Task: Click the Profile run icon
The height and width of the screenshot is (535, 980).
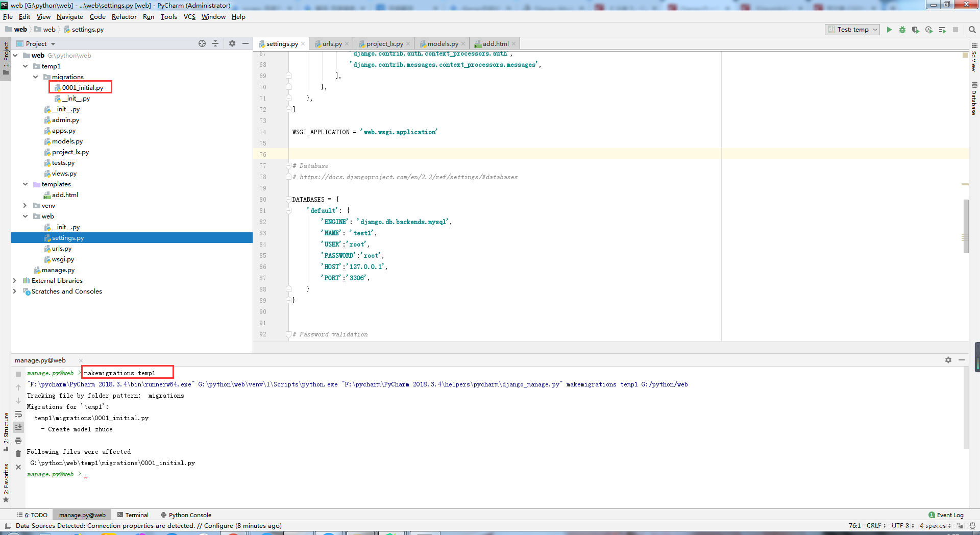Action: tap(929, 30)
